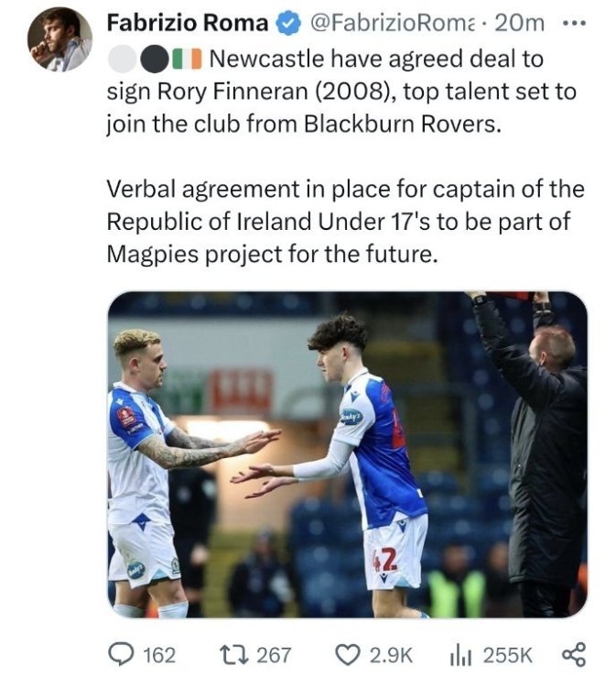616x687 pixels.
Task: Toggle like with the heart icon
Action: [347, 654]
